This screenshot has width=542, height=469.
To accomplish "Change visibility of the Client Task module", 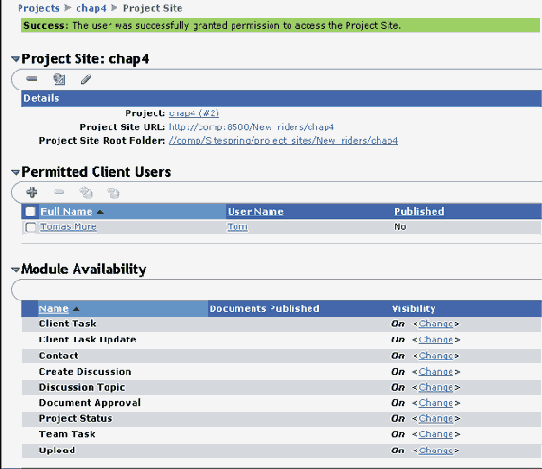I will pyautogui.click(x=436, y=324).
